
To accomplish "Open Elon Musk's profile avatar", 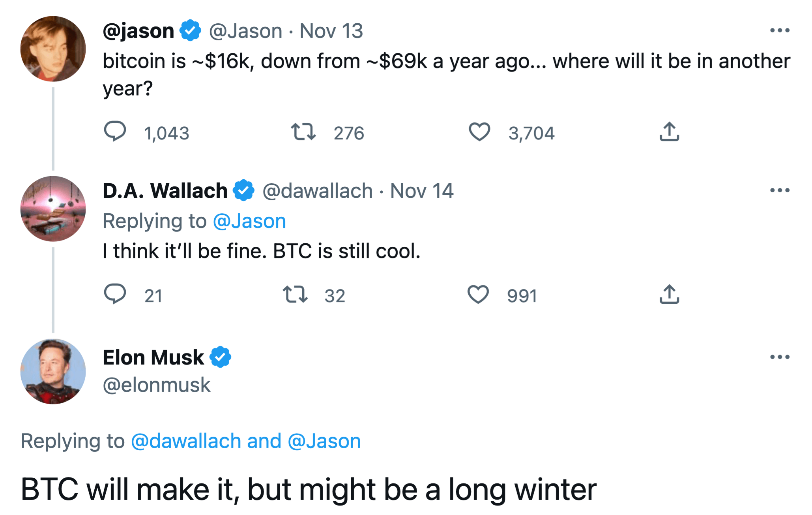I will [53, 372].
